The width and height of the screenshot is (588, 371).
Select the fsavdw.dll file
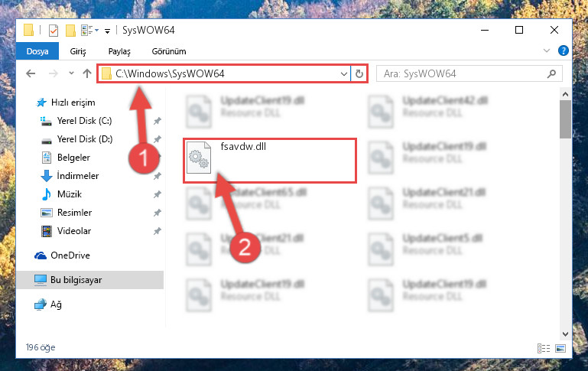(270, 161)
